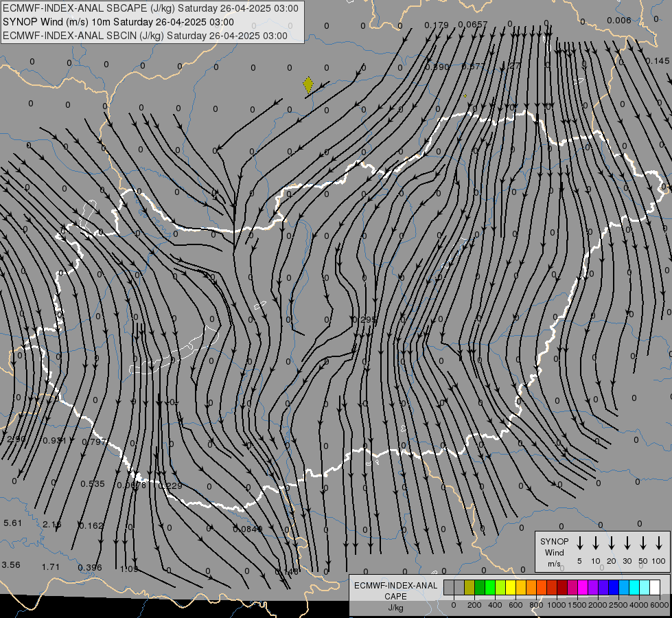The width and height of the screenshot is (672, 618).
Task: Pick the lime yellow-green CAPE swatch
Action: [500, 587]
